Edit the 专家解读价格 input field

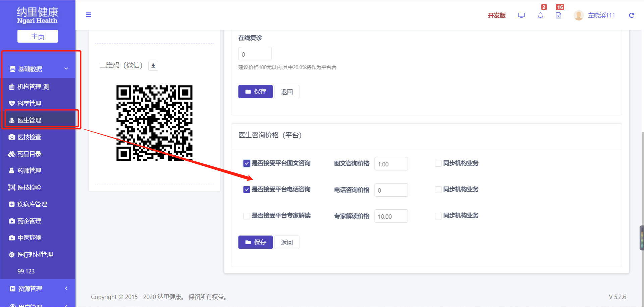(391, 216)
